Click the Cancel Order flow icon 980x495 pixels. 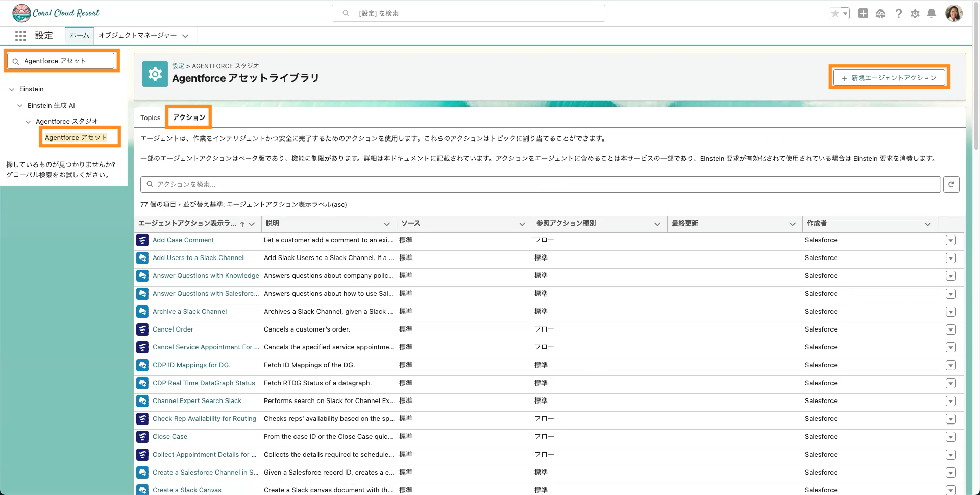coord(142,329)
